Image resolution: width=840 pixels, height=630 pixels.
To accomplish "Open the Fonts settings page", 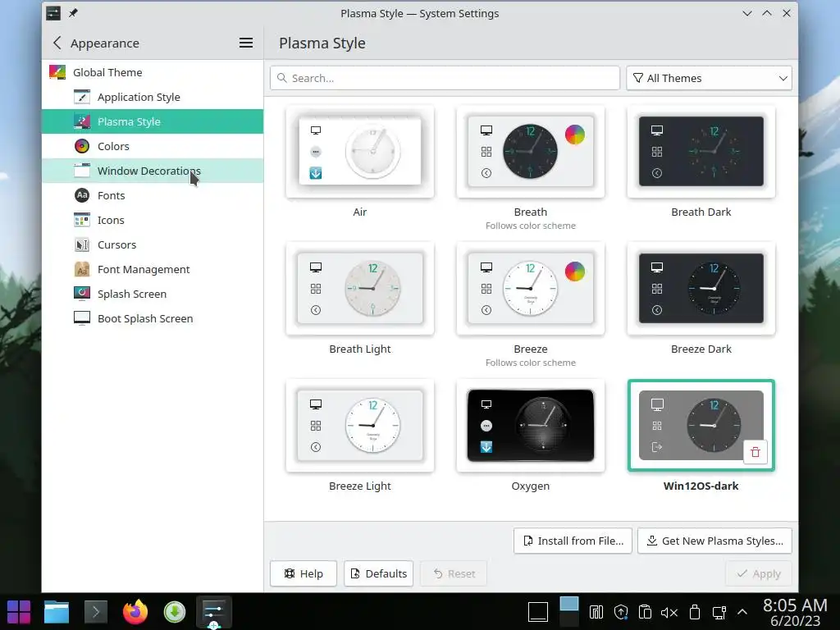I will click(x=152, y=195).
